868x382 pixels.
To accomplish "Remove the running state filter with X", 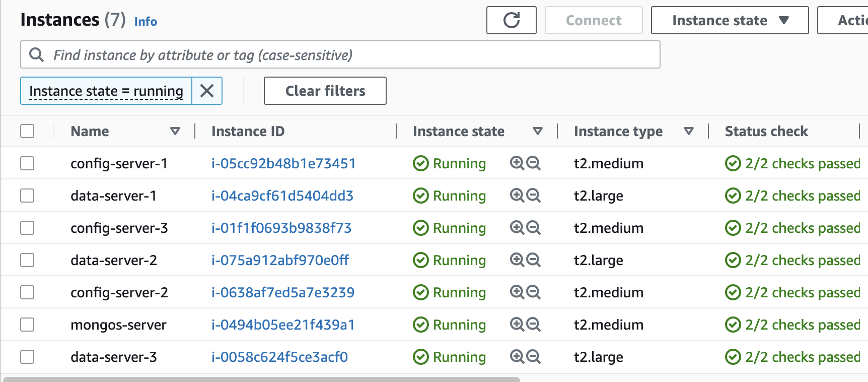I will click(x=207, y=91).
